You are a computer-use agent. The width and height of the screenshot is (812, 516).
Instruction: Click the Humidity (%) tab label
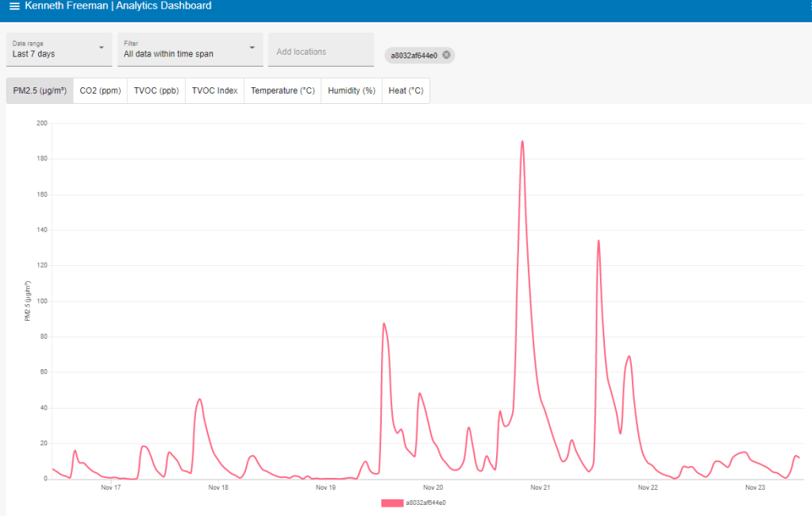(x=351, y=90)
